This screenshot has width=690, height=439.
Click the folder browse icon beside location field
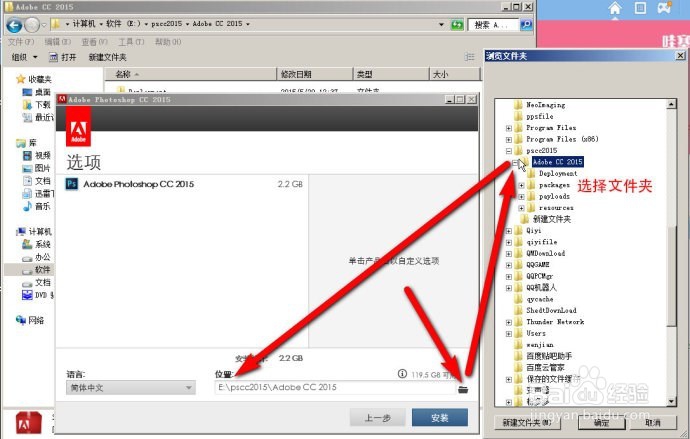pyautogui.click(x=463, y=389)
